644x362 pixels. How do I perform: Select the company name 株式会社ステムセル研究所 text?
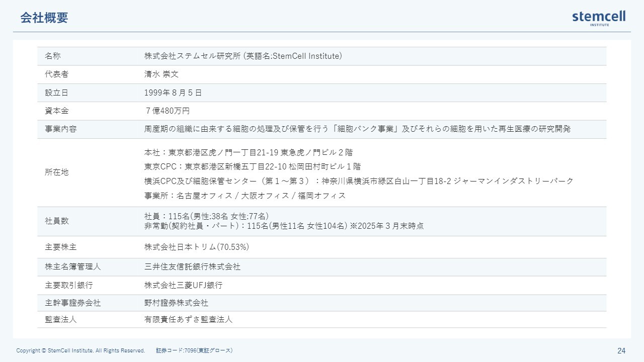[193, 56]
